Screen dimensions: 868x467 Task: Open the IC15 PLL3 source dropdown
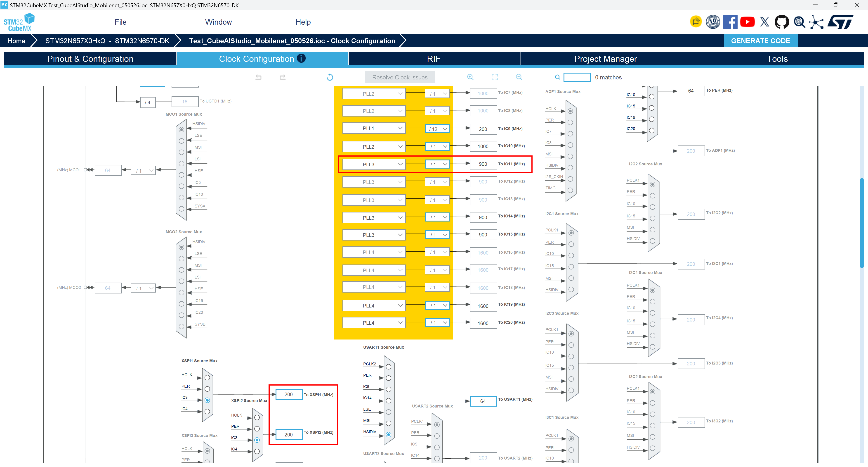(x=374, y=235)
